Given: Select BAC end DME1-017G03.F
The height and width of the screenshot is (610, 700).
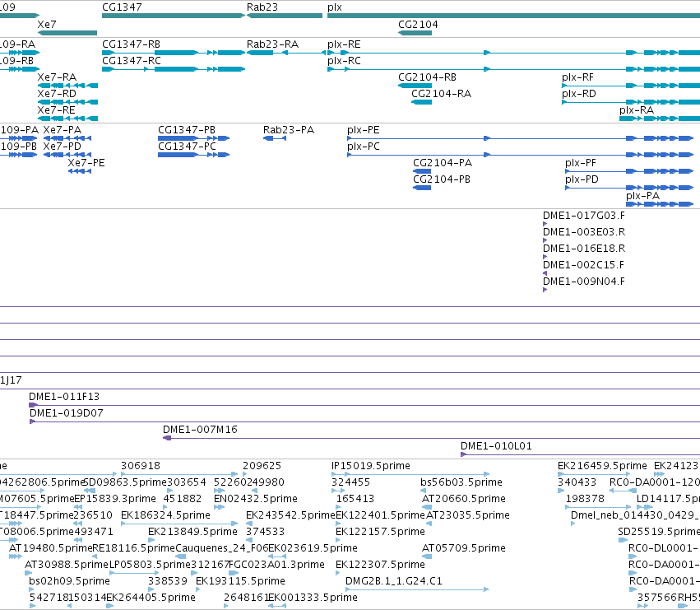Looking at the screenshot, I should [545, 224].
